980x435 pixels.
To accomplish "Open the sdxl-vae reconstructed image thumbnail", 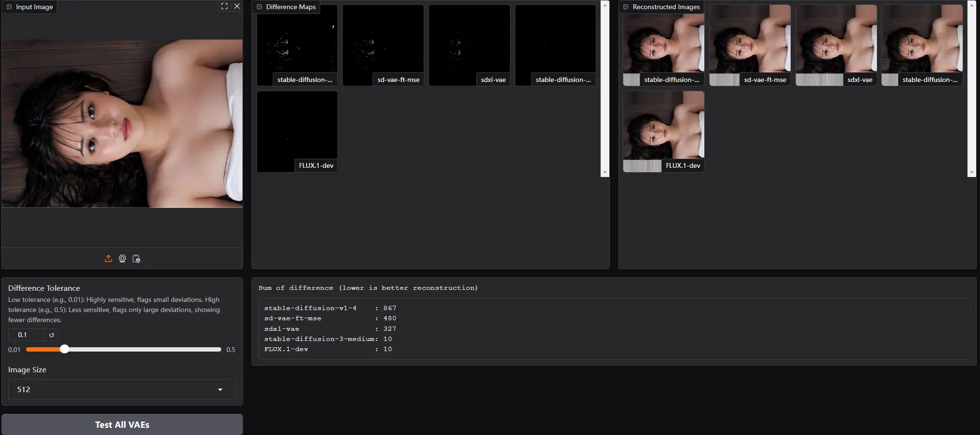I will coord(836,45).
